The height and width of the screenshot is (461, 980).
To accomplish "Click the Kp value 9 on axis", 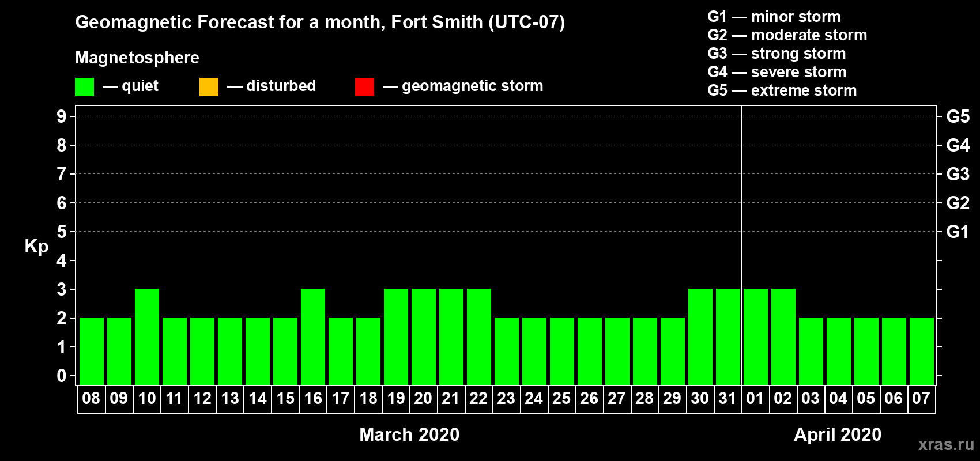I will click(x=61, y=116).
